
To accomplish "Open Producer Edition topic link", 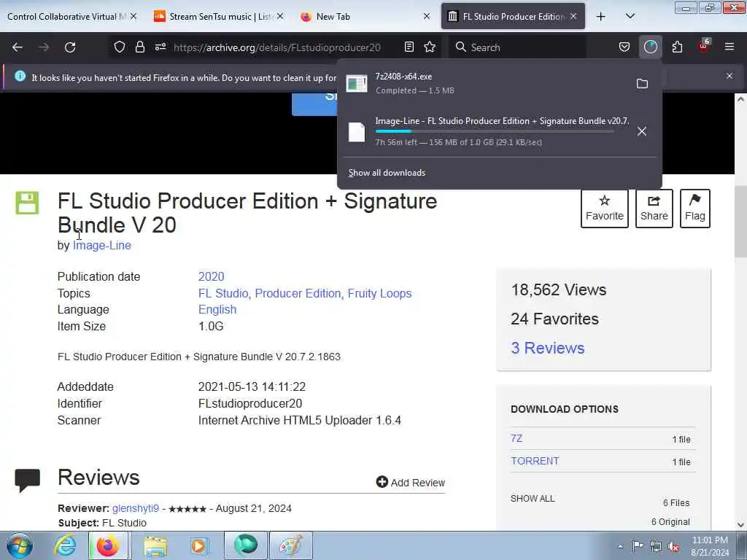I will [298, 293].
